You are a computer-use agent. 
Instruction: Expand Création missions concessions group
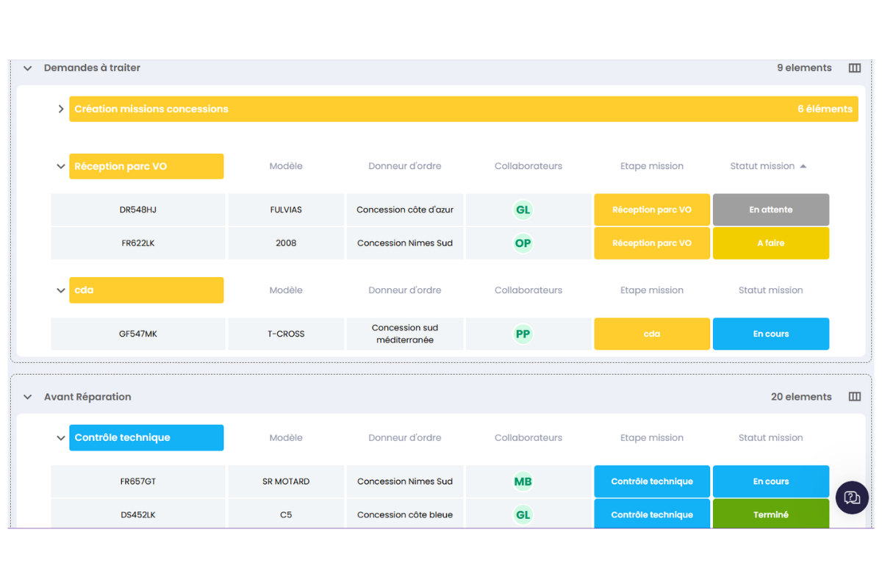click(61, 109)
